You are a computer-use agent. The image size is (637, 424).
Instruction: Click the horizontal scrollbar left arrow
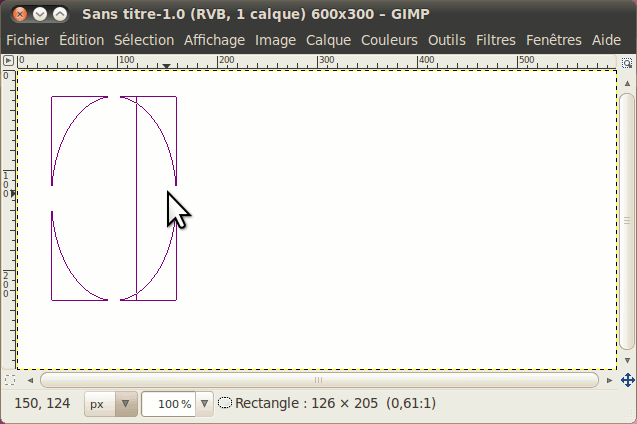[28, 380]
